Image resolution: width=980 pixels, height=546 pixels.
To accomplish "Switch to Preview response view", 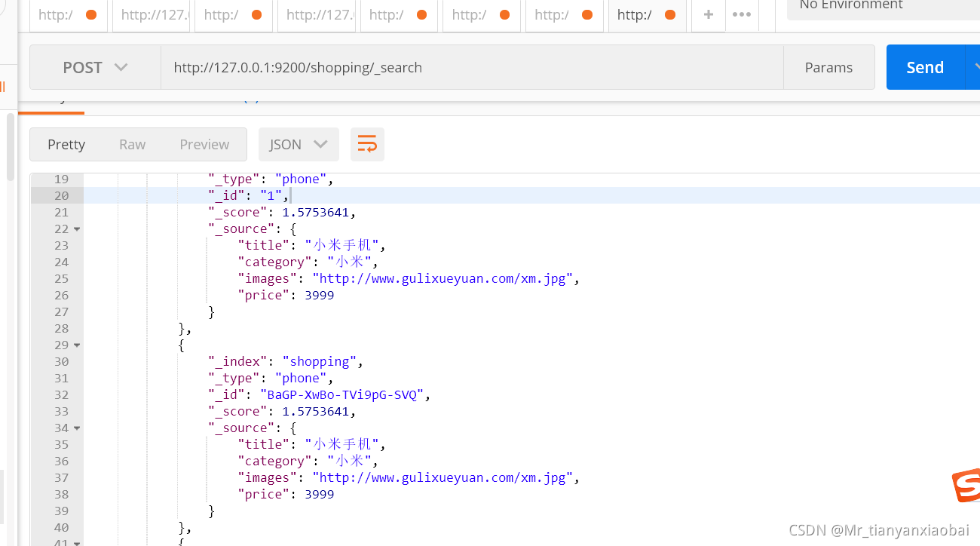I will (204, 144).
